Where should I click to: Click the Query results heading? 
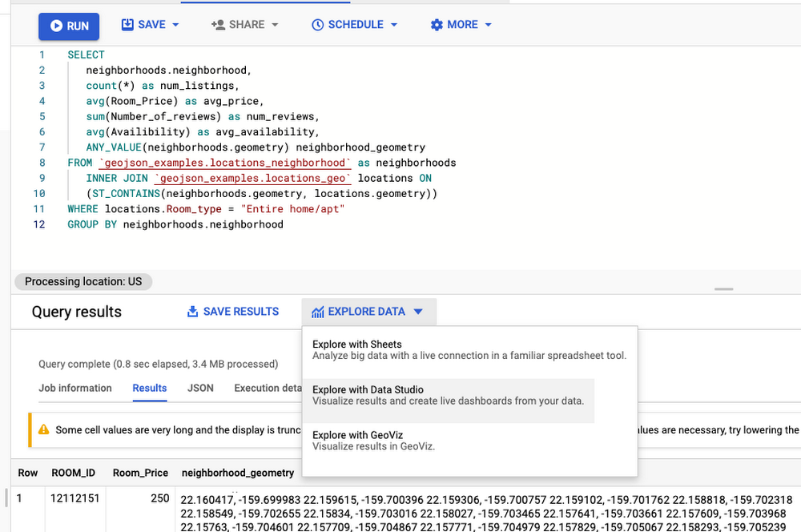[77, 312]
